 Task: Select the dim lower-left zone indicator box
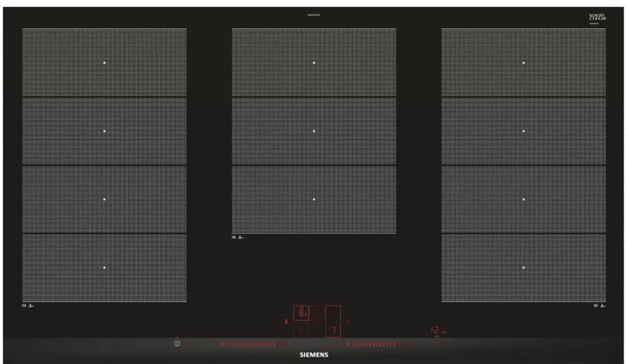301,330
